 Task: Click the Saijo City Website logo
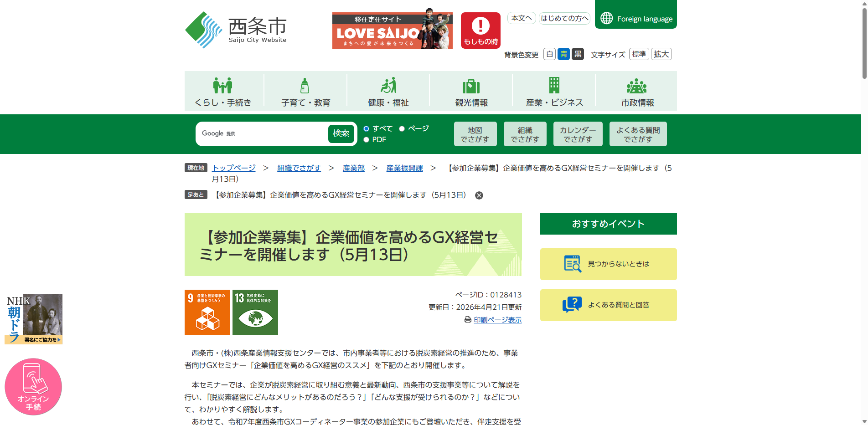(236, 30)
